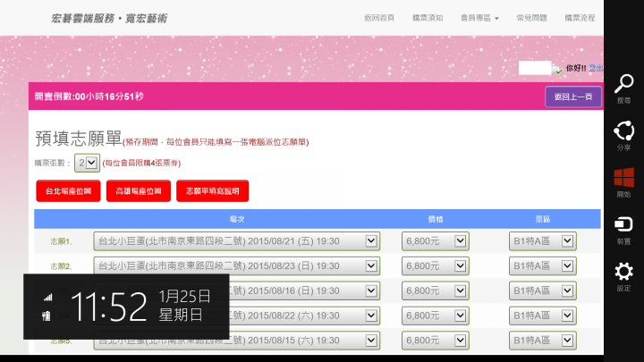Open the 高雄場座位圖 seating chart
644x362 pixels.
(x=139, y=191)
